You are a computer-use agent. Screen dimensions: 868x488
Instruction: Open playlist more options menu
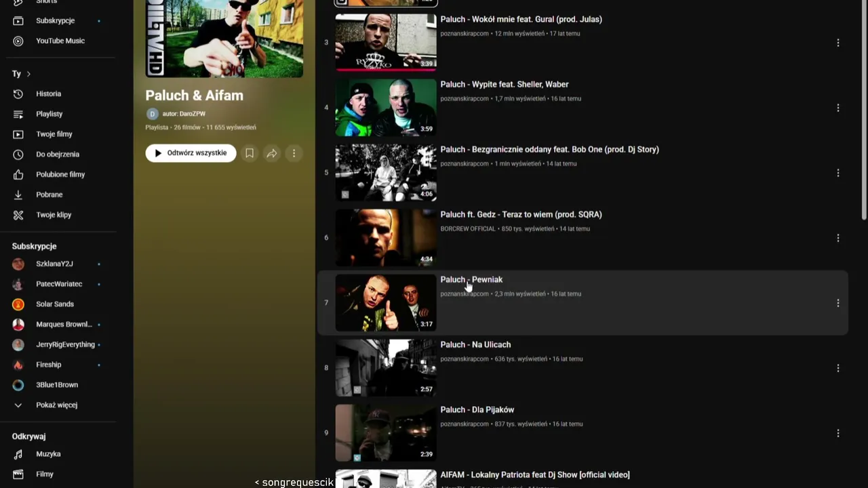point(294,153)
